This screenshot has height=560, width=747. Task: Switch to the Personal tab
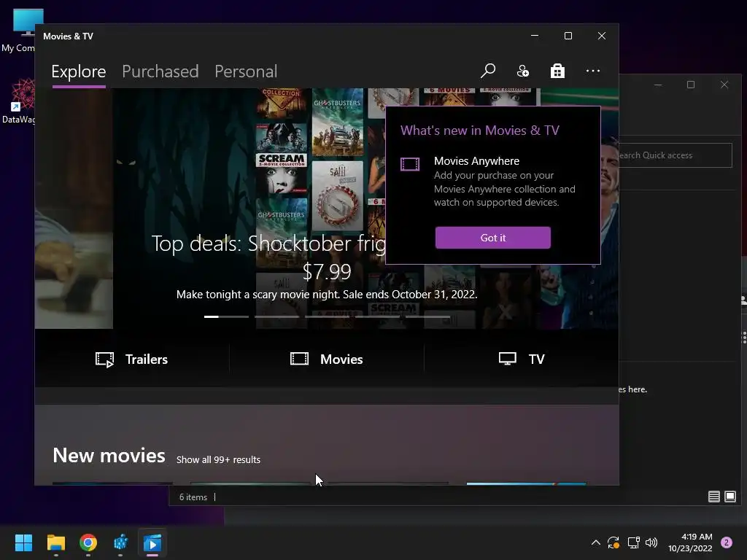(246, 71)
